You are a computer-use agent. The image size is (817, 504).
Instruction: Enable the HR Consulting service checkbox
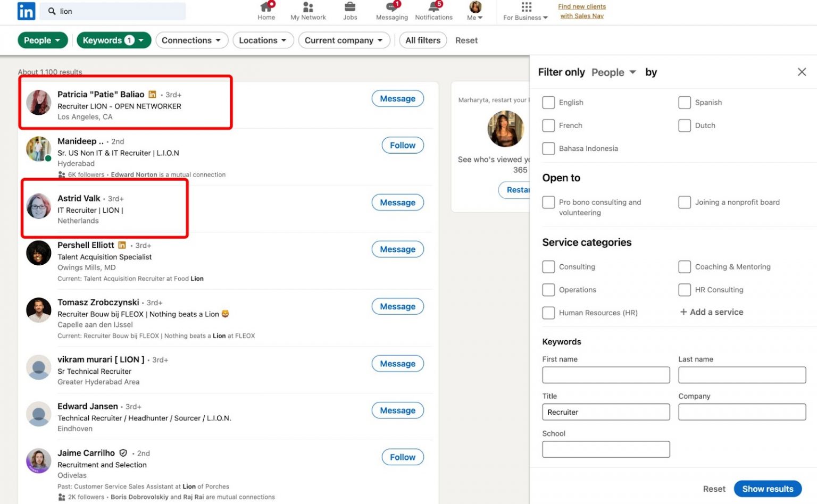point(685,290)
